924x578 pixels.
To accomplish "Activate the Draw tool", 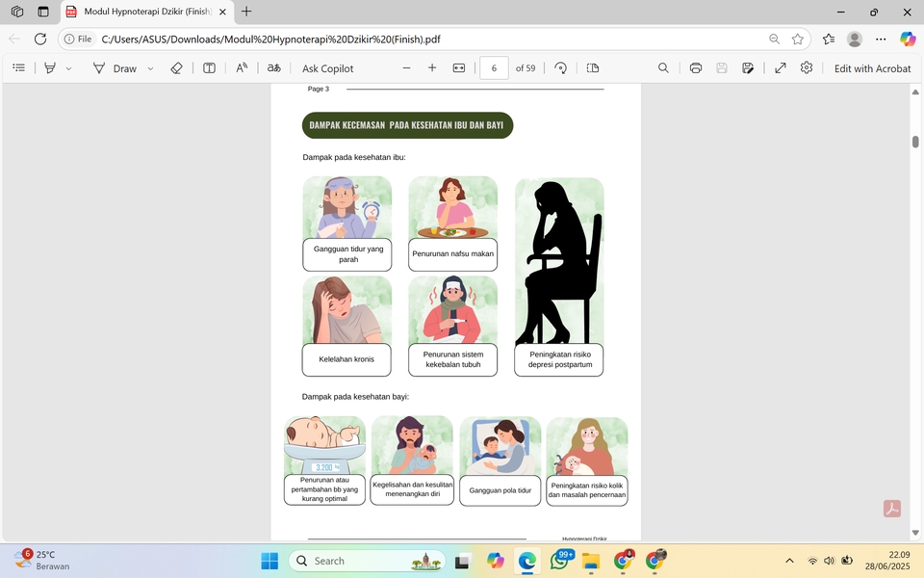I will point(115,68).
